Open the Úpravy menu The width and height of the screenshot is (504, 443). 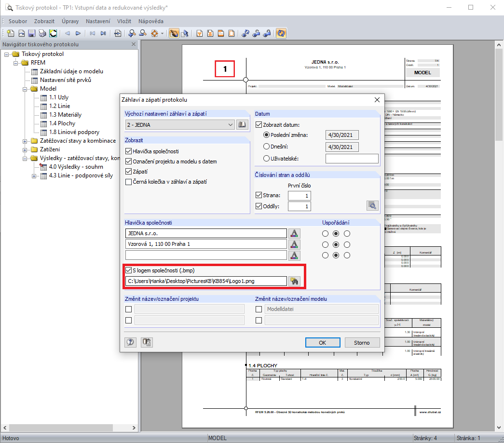[x=70, y=21]
